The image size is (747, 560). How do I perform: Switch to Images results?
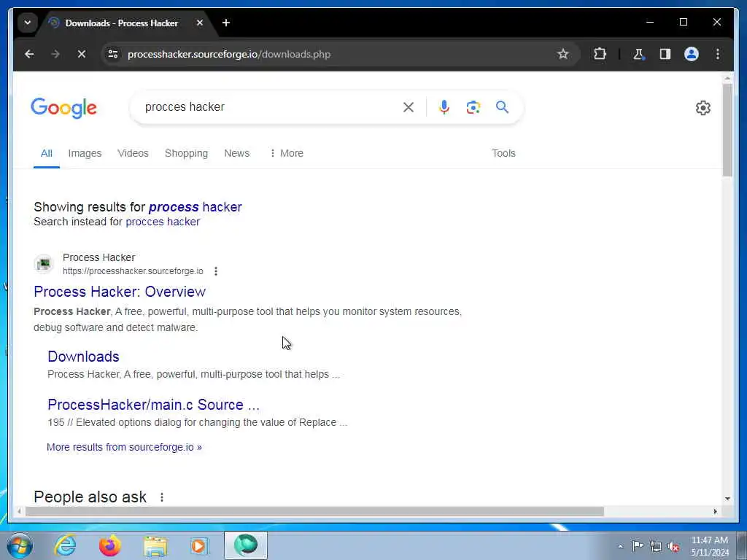click(85, 153)
